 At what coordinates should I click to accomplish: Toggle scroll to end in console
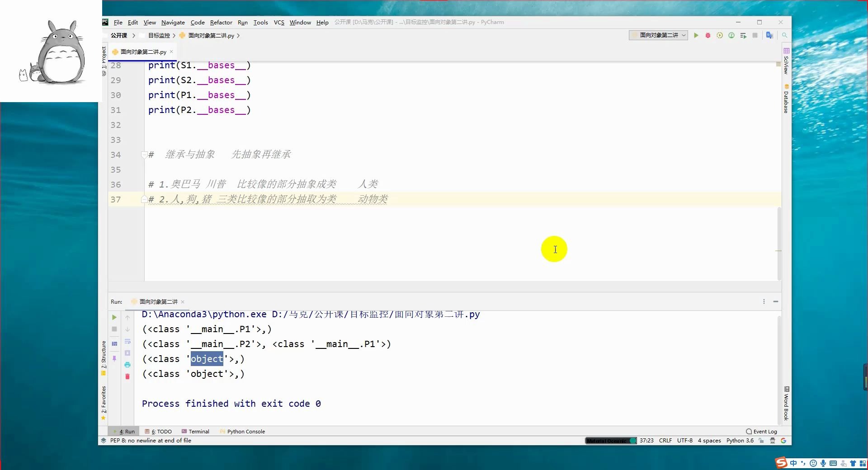128,352
